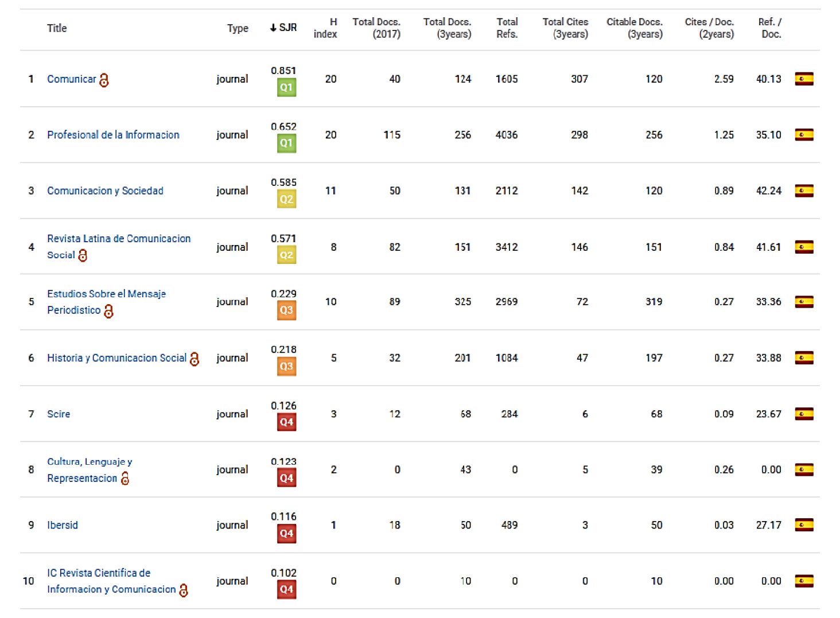The width and height of the screenshot is (840, 618).
Task: Open the Profesional de la Informacion journal link
Action: point(113,135)
